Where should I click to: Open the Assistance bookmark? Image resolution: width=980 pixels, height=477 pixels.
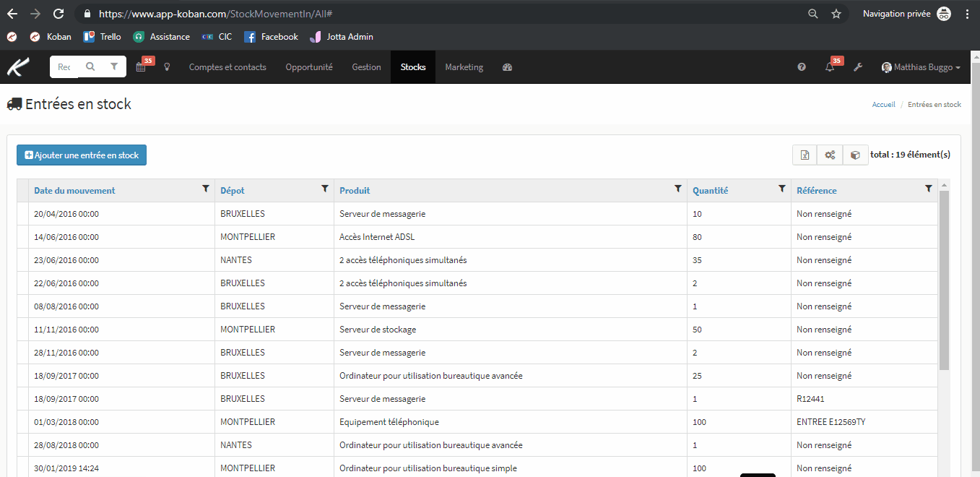[162, 37]
